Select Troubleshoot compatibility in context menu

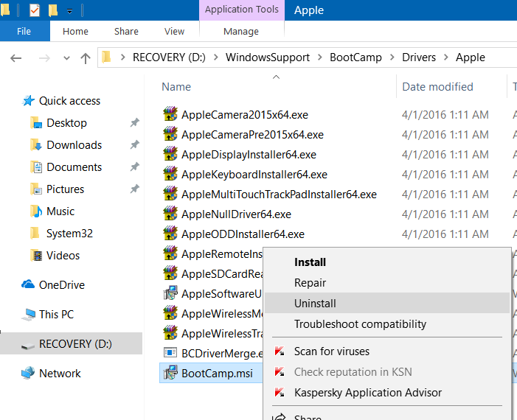click(360, 324)
